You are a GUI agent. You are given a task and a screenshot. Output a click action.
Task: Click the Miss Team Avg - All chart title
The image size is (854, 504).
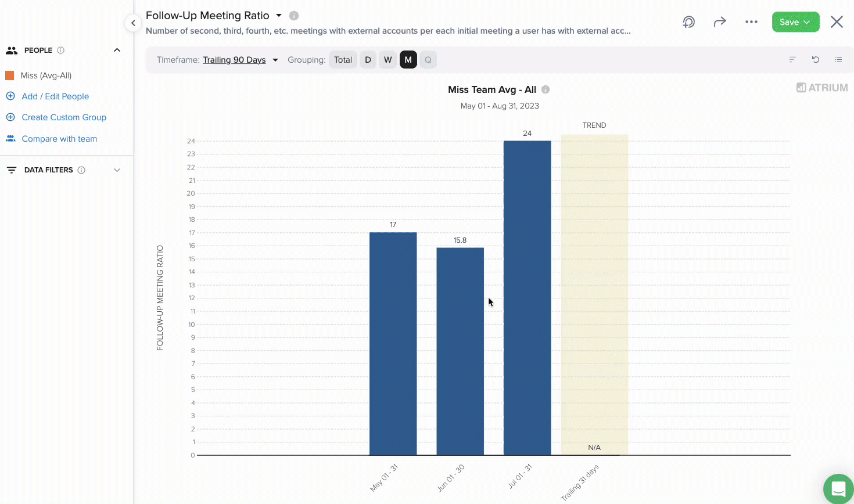pos(492,89)
